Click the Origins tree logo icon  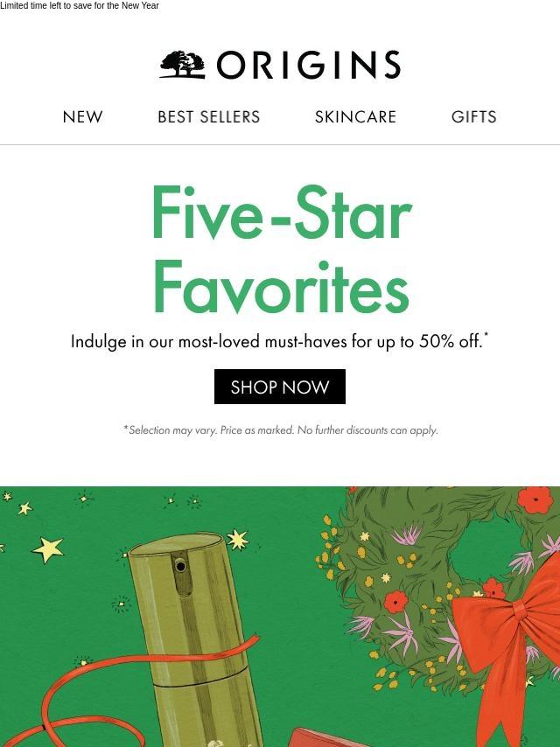(x=182, y=65)
